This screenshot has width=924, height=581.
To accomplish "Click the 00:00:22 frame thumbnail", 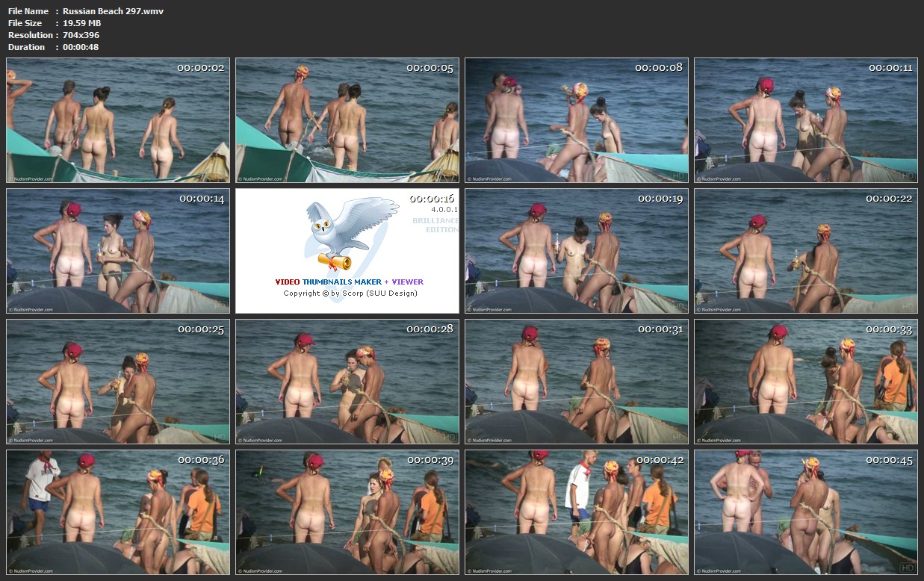I will 805,251.
